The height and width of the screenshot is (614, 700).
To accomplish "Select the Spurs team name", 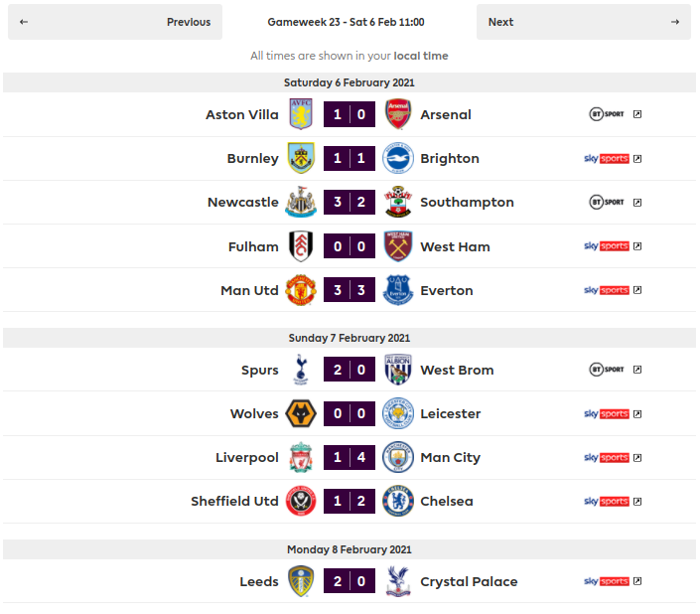I will pyautogui.click(x=260, y=371).
